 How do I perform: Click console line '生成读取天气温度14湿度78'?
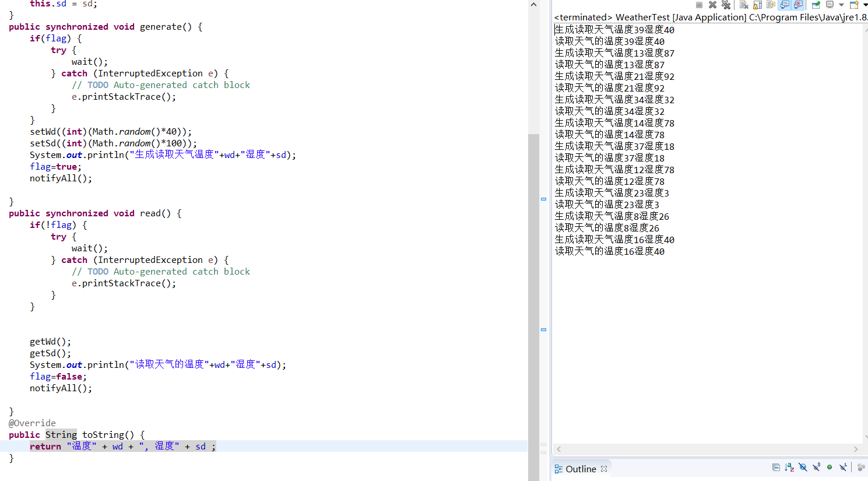(x=614, y=123)
